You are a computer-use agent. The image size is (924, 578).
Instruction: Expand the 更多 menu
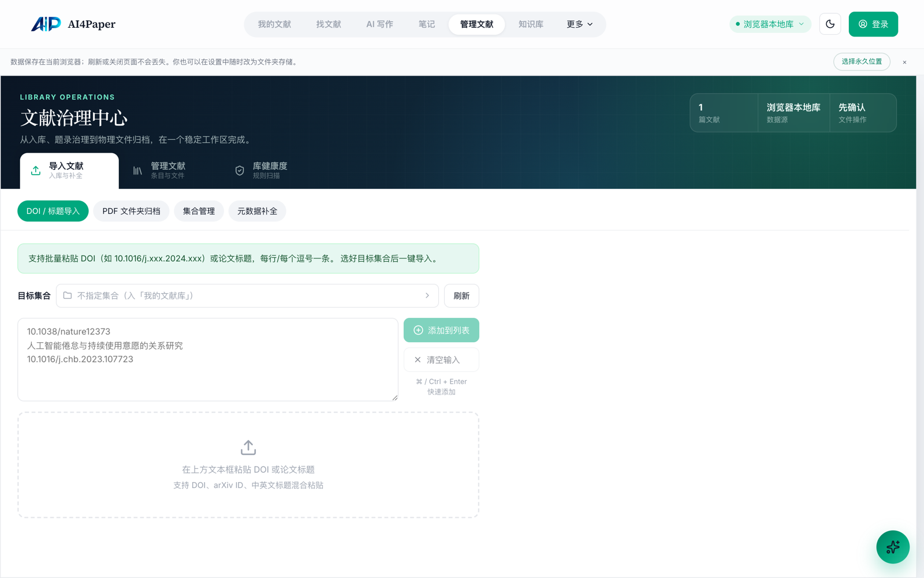point(579,24)
